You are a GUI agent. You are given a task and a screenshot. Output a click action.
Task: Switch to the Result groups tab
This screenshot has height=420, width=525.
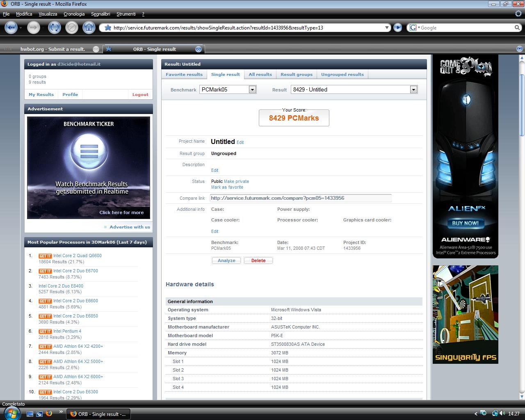pos(297,74)
